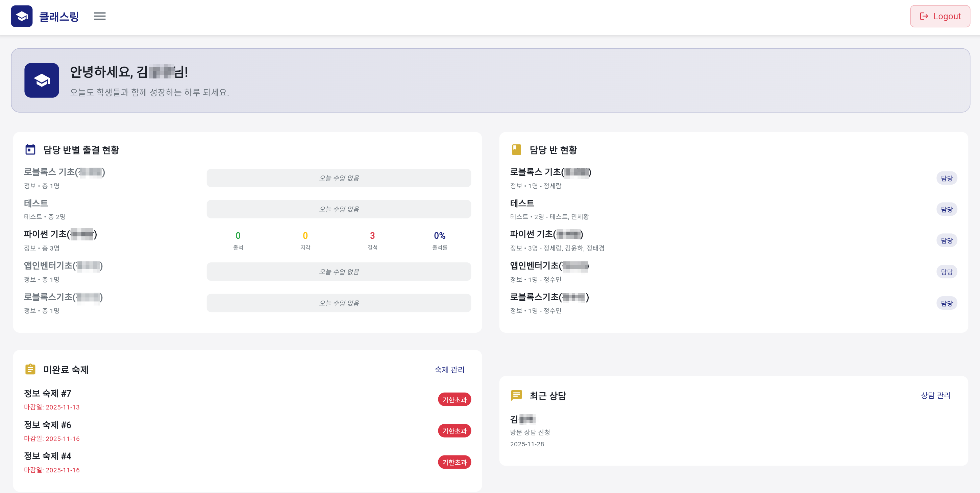
Task: Click 클래스링 brand title text
Action: click(59, 17)
